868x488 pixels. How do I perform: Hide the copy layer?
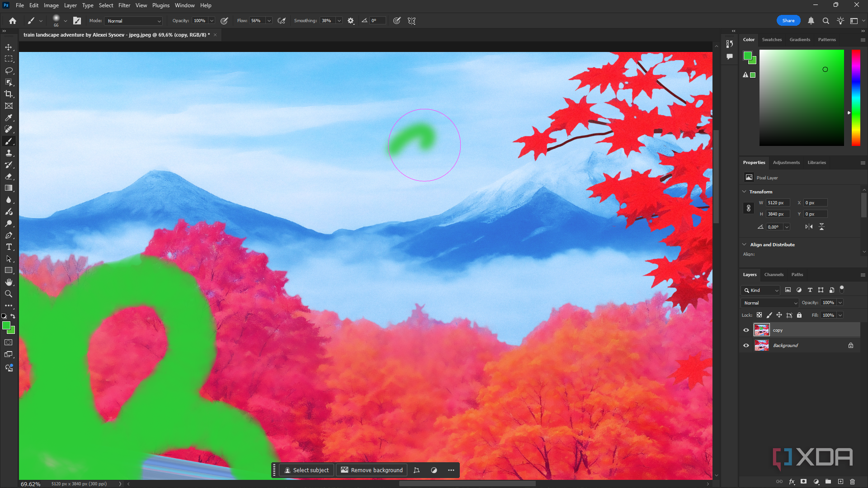pos(746,330)
